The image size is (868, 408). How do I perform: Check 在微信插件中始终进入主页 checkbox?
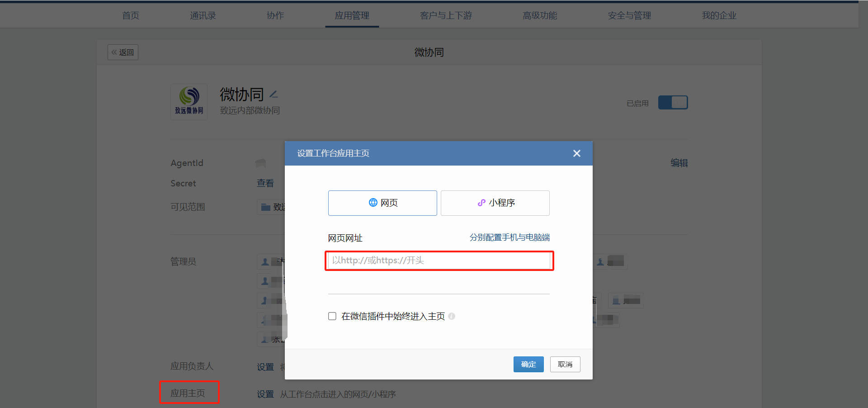point(332,316)
